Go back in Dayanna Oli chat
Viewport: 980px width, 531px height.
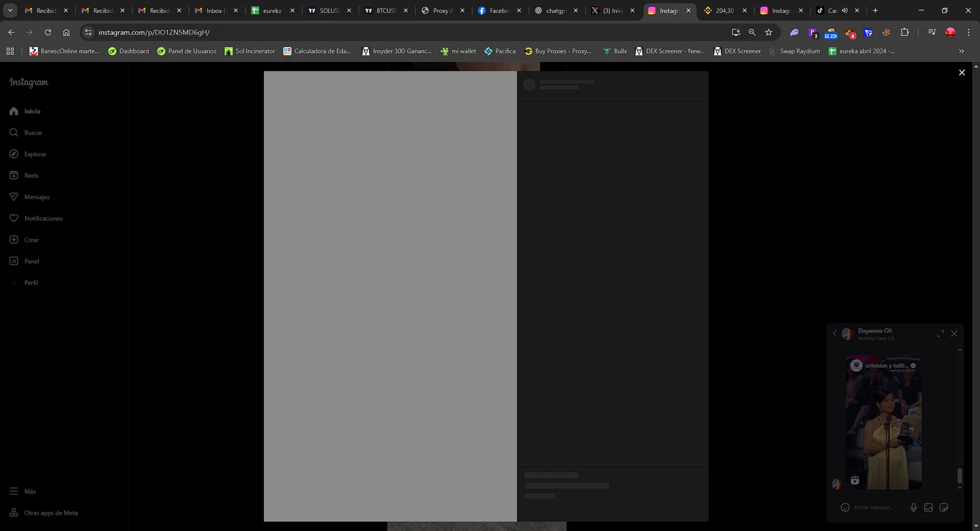834,334
